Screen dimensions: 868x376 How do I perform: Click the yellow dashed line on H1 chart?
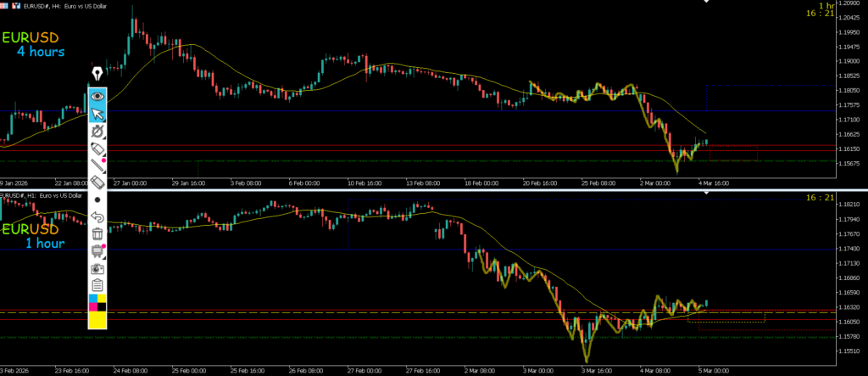click(x=424, y=313)
